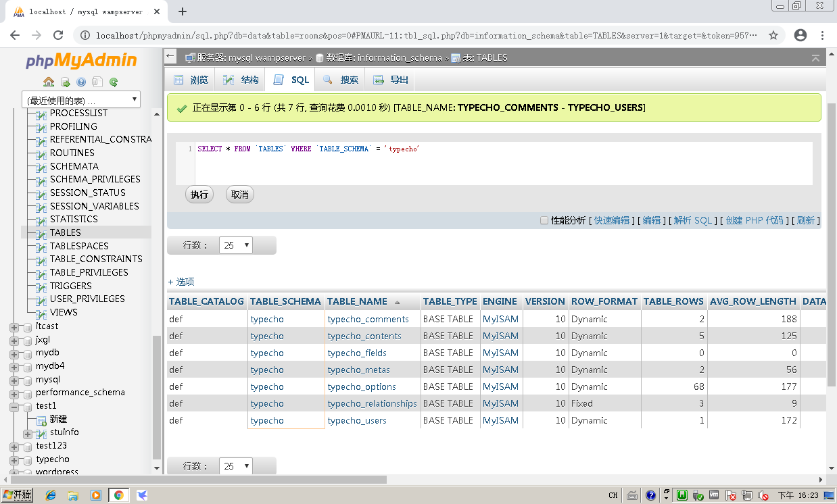The height and width of the screenshot is (504, 837).
Task: Click the copy documentation icon in sidebar
Action: [97, 82]
